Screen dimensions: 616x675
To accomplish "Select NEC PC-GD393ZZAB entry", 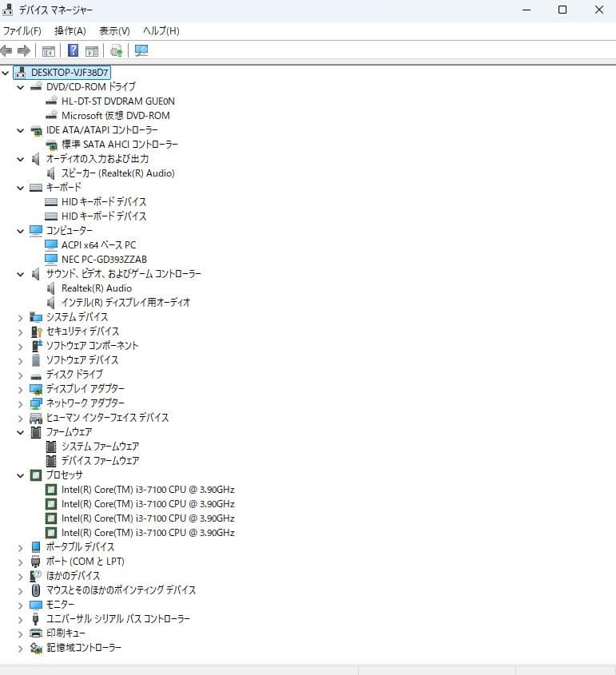I will pos(104,259).
